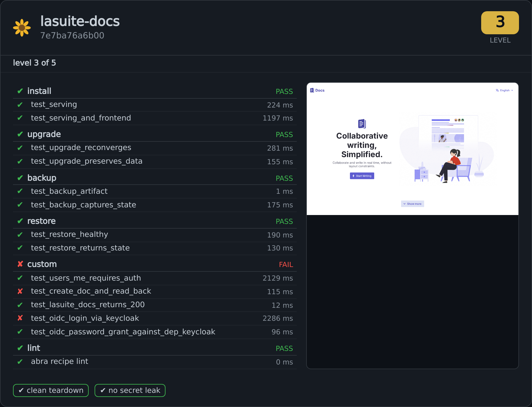532x407 pixels.
Task: Open the test_upgrade_preserves_data test row
Action: [x=155, y=162]
